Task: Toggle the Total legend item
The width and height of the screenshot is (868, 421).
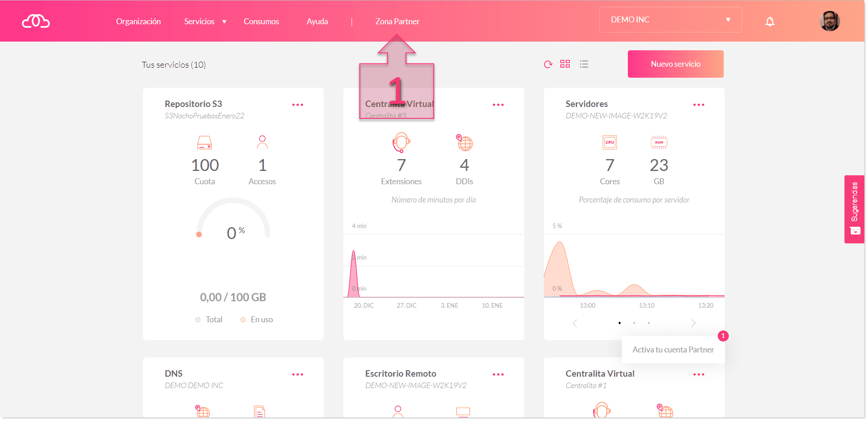Action: pyautogui.click(x=209, y=320)
